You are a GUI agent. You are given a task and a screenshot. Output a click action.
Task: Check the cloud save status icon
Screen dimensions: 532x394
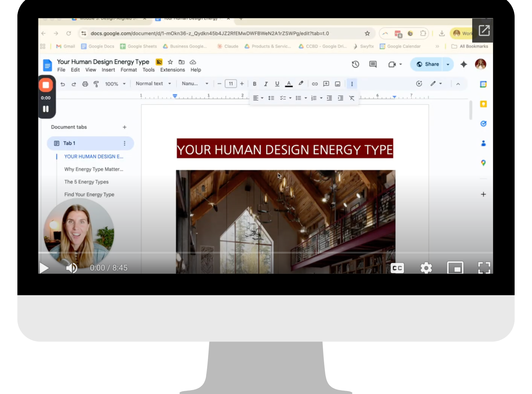click(193, 62)
